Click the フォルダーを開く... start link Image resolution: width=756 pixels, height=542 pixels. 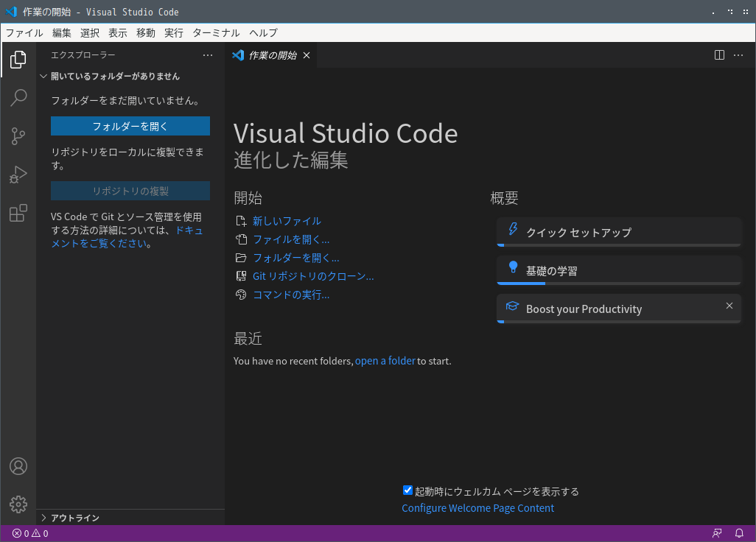click(296, 258)
